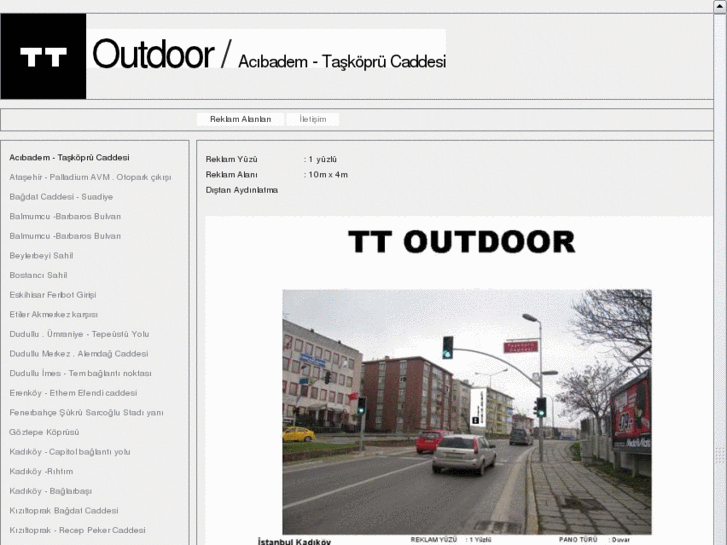Open the second Balmumcu -Barbaros Bulvarı link
This screenshot has width=727, height=545.
tap(65, 236)
